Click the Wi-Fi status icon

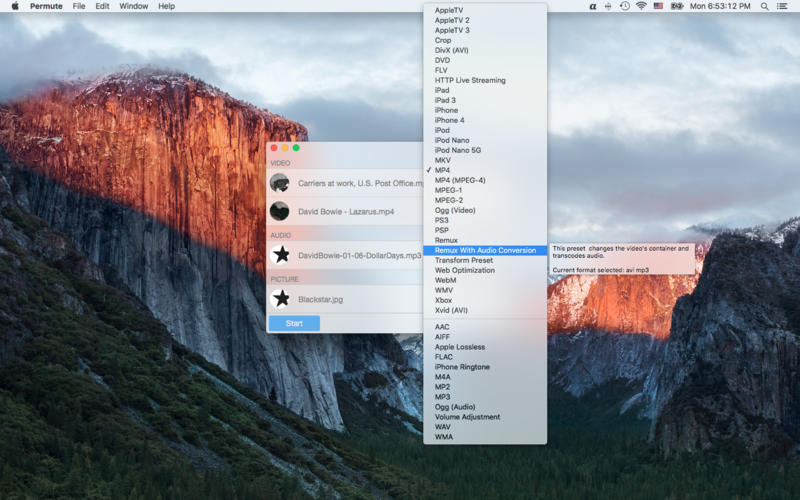coord(641,6)
